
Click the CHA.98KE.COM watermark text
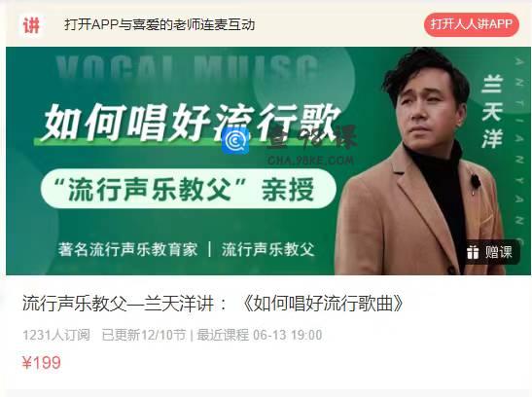tap(310, 160)
